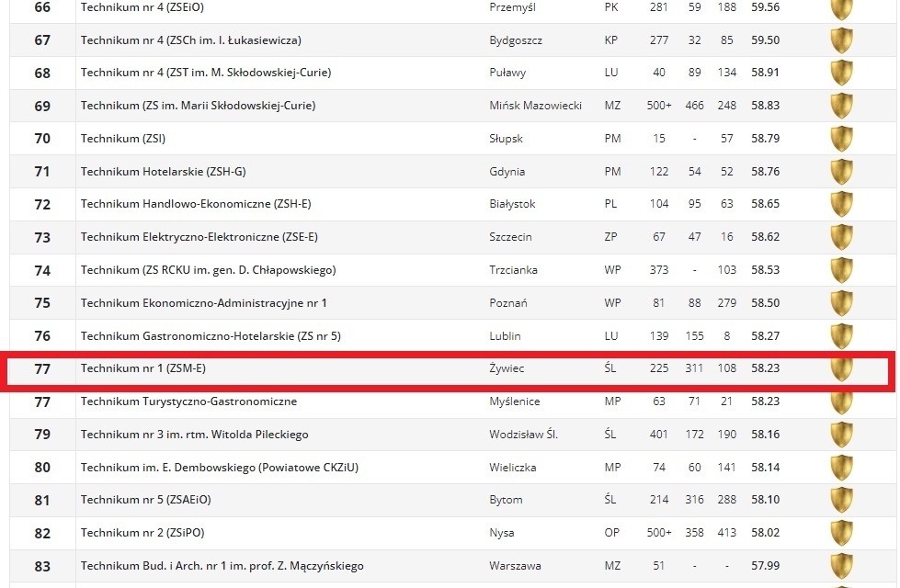Open Technikum Turystyczno-Gastronomiczne entry

pos(188,401)
